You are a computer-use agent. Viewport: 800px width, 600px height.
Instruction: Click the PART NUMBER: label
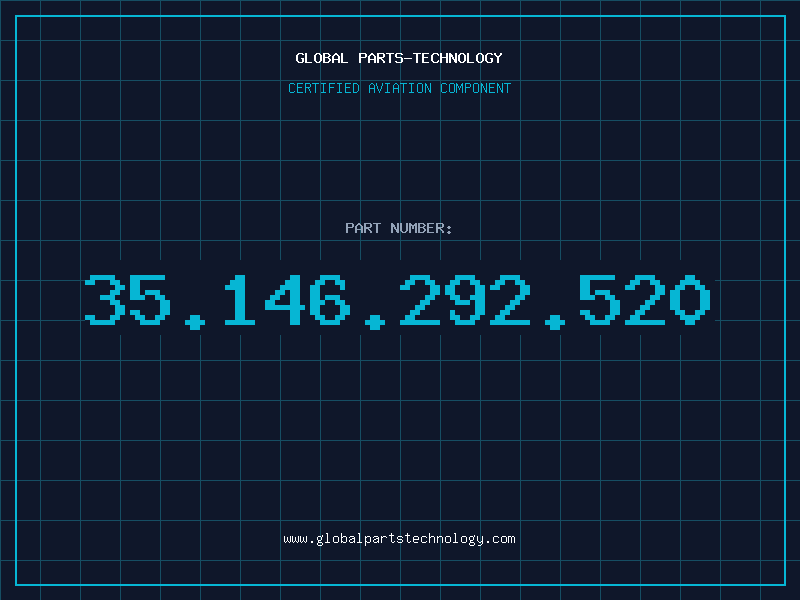(398, 228)
